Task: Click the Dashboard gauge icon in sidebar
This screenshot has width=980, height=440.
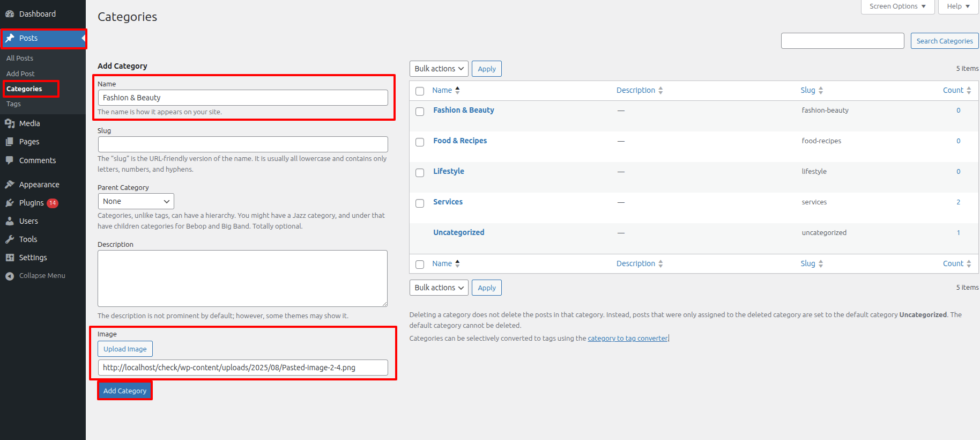Action: [10, 14]
